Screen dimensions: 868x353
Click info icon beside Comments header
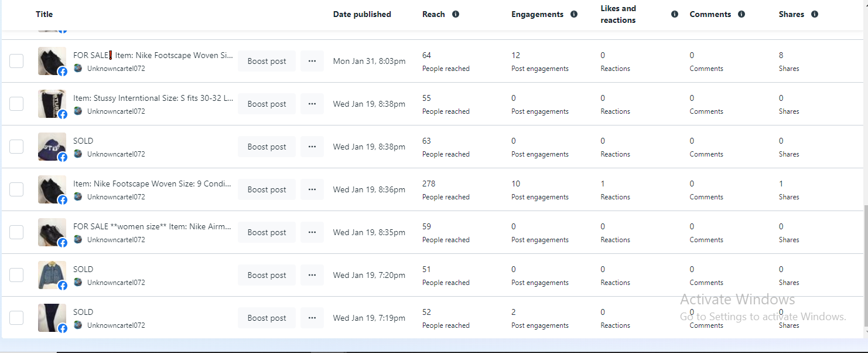coord(741,14)
